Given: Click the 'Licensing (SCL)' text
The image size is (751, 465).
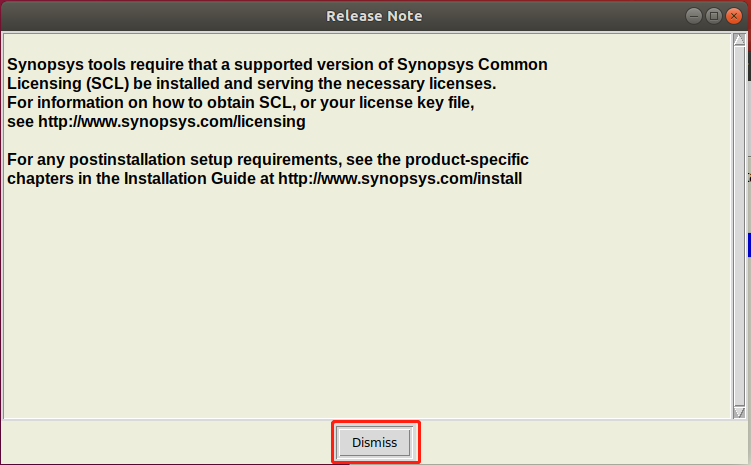Looking at the screenshot, I should [68, 84].
